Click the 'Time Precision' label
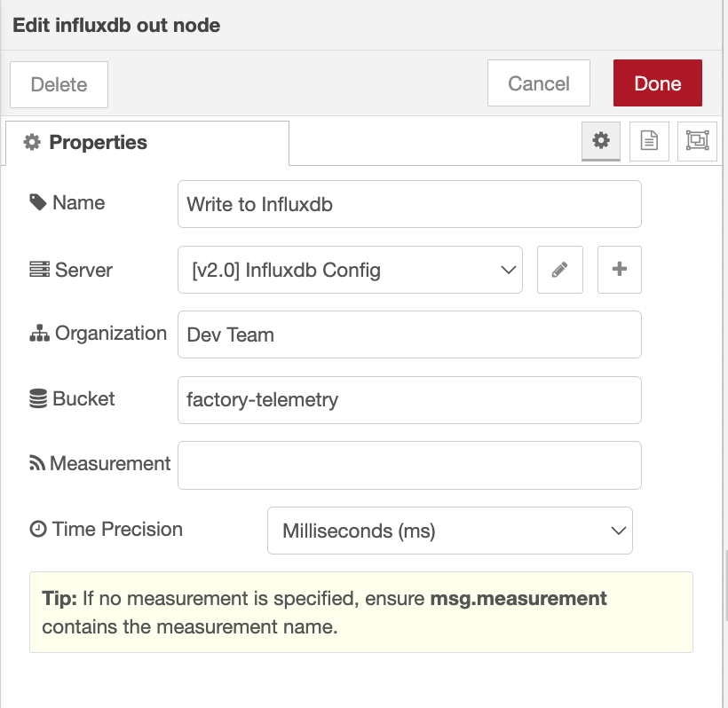728x708 pixels. click(117, 530)
